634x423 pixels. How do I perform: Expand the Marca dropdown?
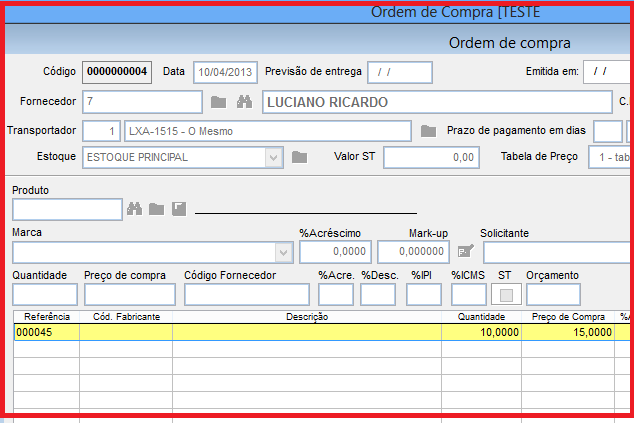pos(283,253)
